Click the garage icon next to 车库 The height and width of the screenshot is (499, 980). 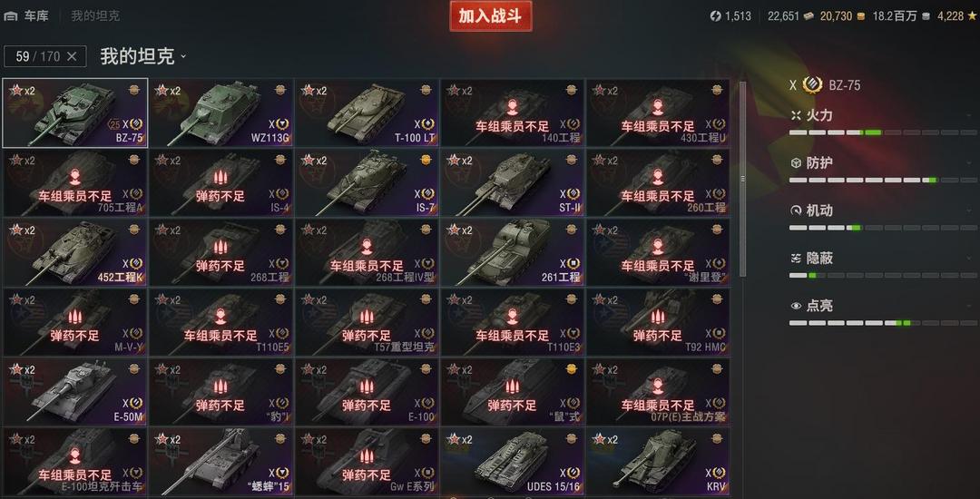pos(11,16)
